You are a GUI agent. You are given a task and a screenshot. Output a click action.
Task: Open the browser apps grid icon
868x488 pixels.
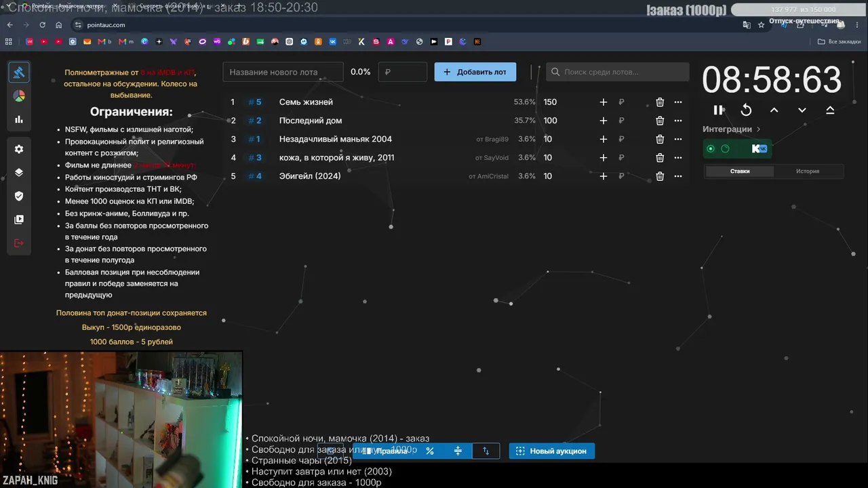click(9, 41)
